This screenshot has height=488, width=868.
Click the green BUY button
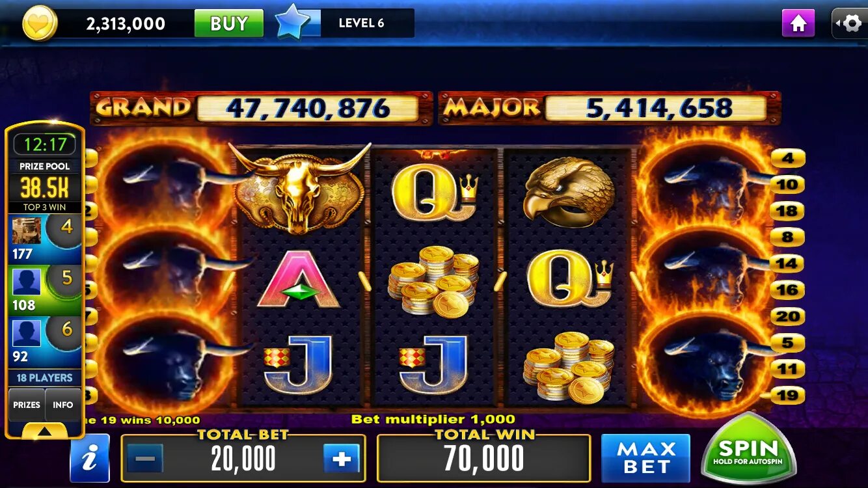point(229,23)
